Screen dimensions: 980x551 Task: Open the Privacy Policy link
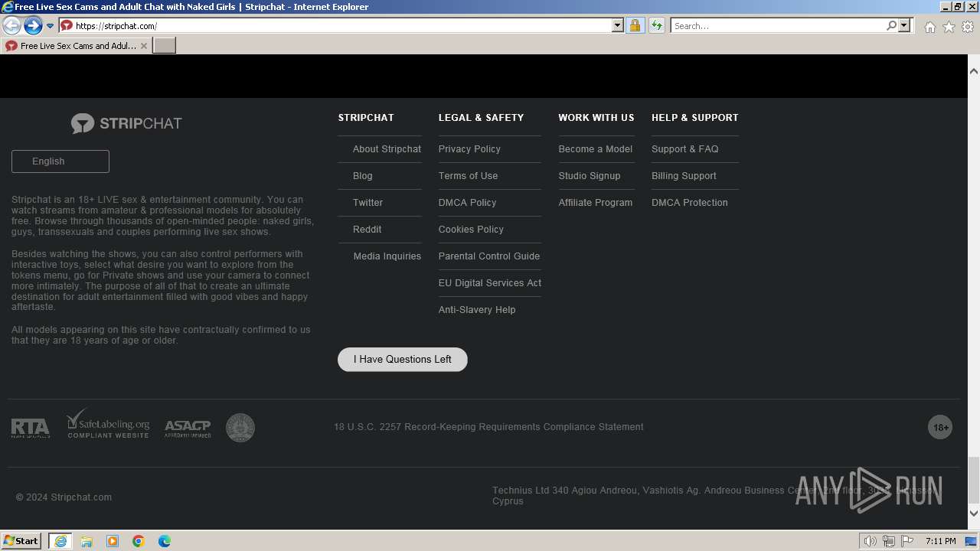(x=469, y=149)
